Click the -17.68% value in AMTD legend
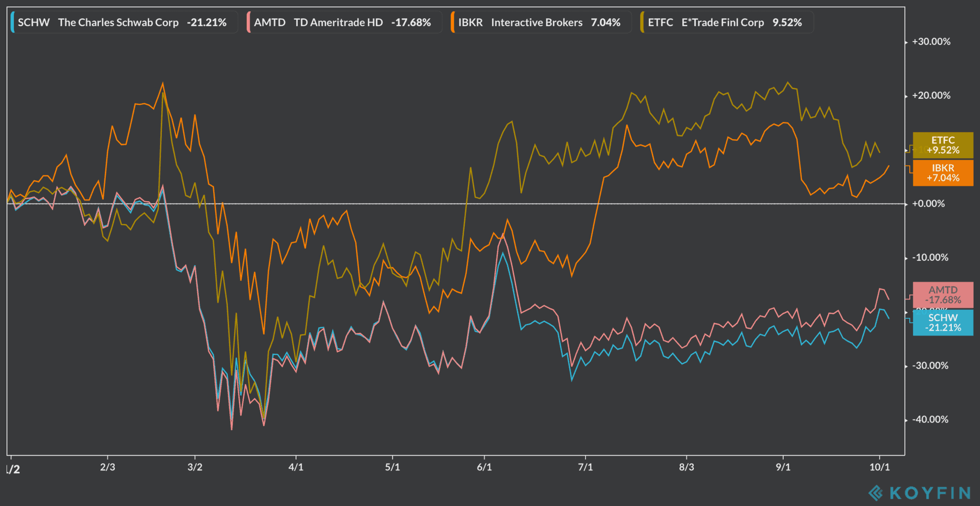This screenshot has width=980, height=506. 411,22
